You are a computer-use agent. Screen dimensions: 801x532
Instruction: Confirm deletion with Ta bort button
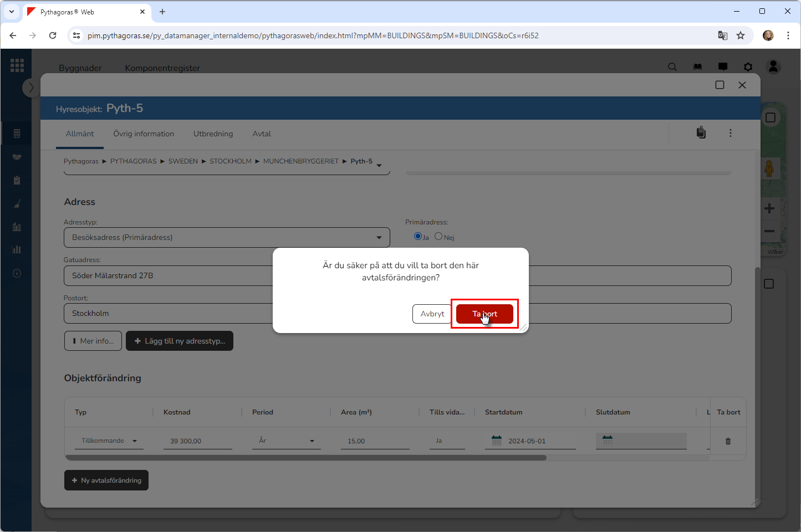click(x=484, y=314)
